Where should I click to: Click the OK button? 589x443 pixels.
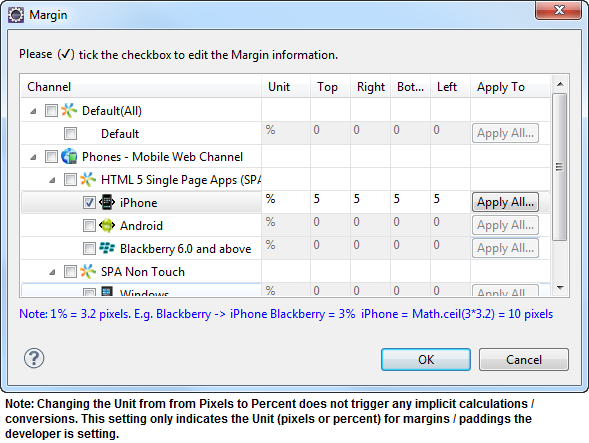click(426, 360)
